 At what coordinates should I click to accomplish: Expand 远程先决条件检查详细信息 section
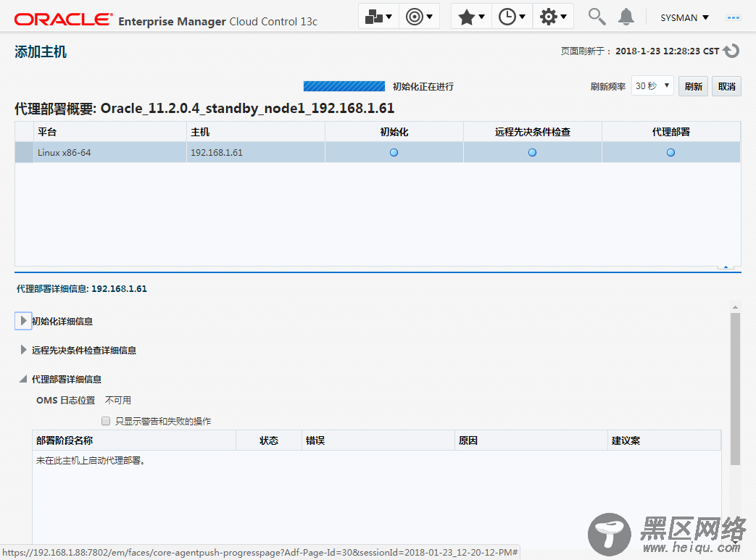[23, 350]
